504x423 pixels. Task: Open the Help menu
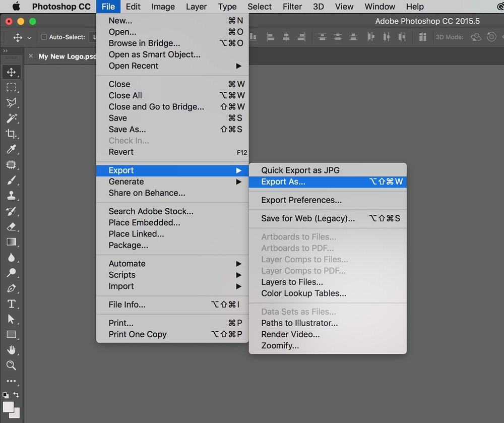(x=415, y=7)
